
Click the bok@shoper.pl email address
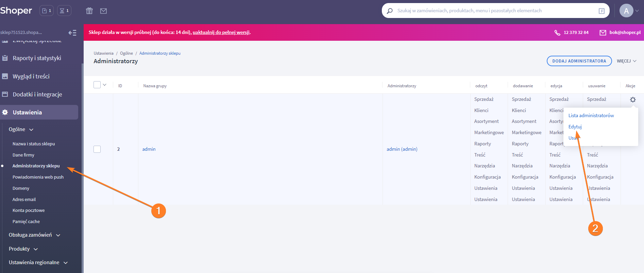click(625, 33)
